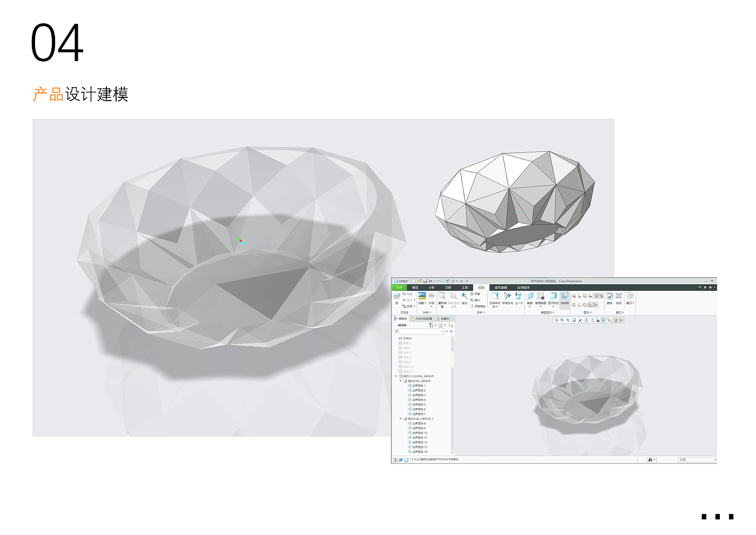Select the 收藏夹 favorites tab

coord(442,319)
